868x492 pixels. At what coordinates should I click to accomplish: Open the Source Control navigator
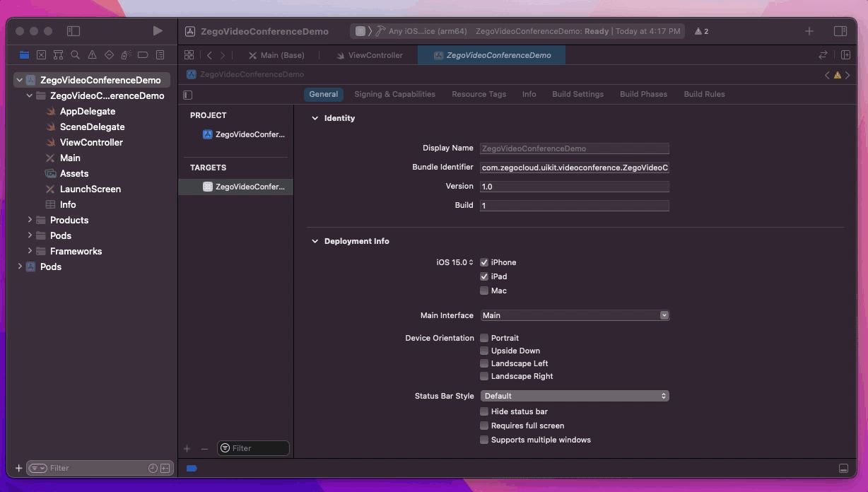click(41, 54)
